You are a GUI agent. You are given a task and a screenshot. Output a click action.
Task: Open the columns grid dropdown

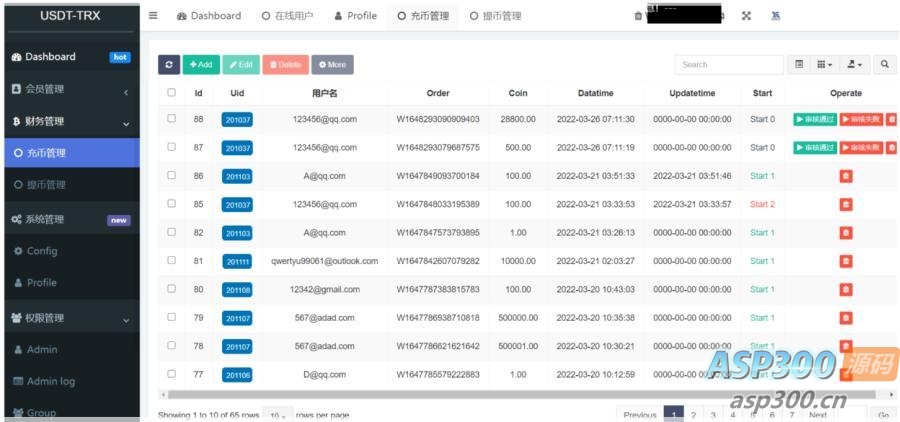(825, 64)
